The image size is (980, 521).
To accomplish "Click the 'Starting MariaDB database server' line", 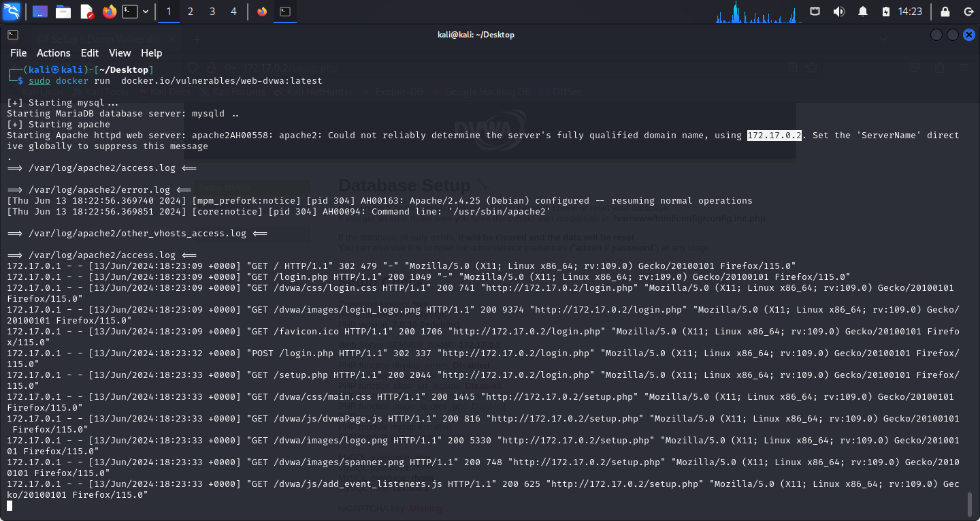I will pyautogui.click(x=123, y=113).
